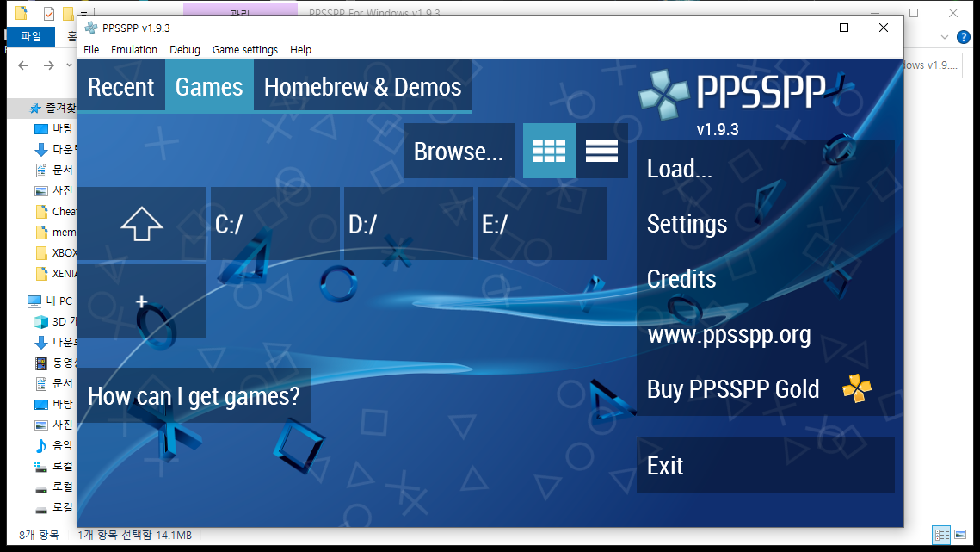Open the 파일 tab in File Explorer
Screen dimensions: 980x552
click(31, 36)
